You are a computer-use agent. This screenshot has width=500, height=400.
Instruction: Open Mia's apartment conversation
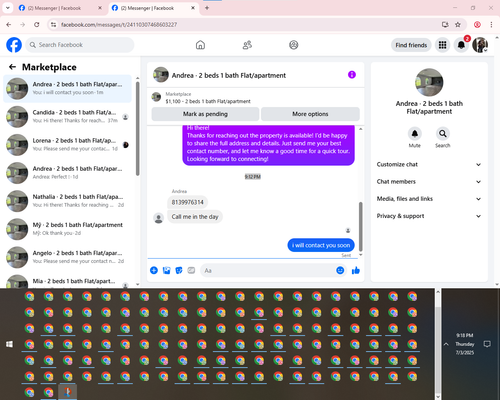pos(67,281)
